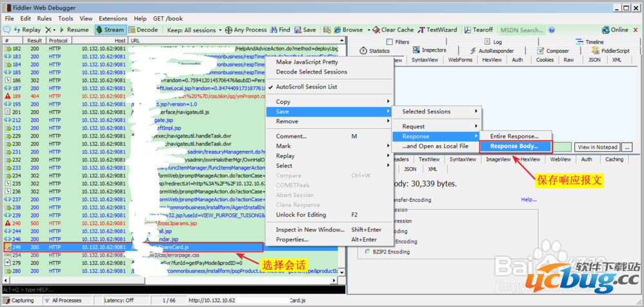Screen dimensions: 644x307
Task: Switch to the Filters tab
Action: pyautogui.click(x=397, y=41)
